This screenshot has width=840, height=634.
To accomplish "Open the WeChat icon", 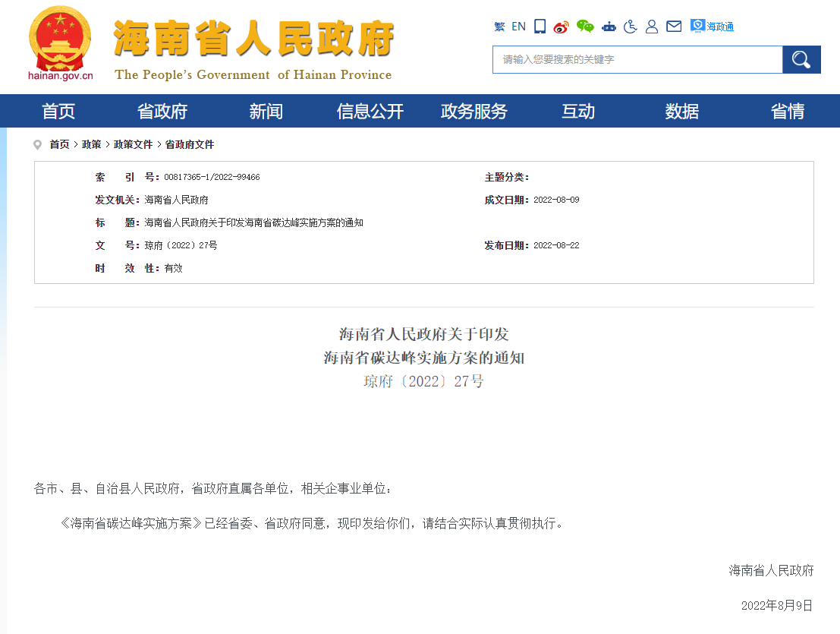I will [x=584, y=27].
